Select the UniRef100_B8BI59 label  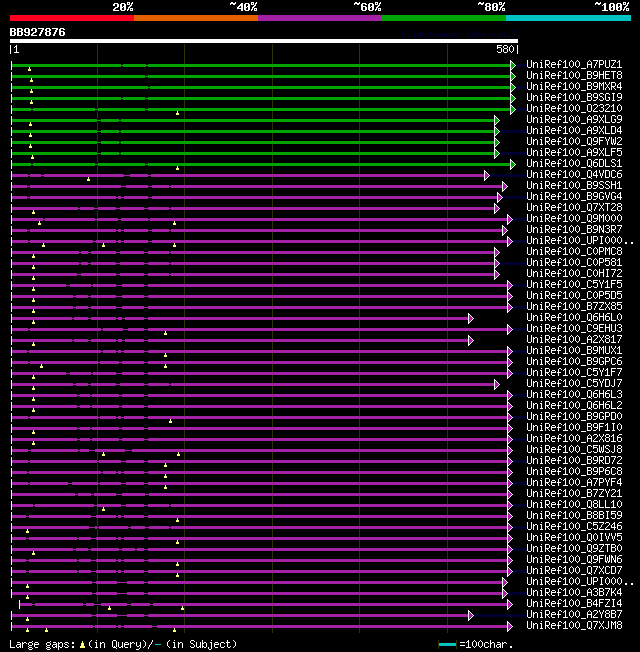tap(574, 516)
